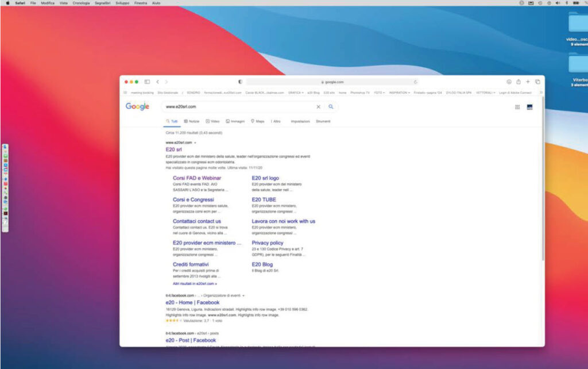Open the Cronologia menu

[81, 3]
